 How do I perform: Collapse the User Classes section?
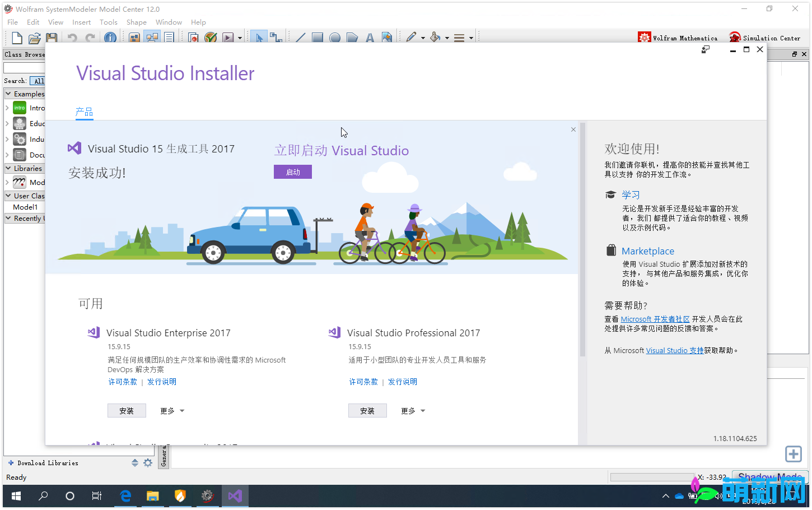[x=8, y=196]
